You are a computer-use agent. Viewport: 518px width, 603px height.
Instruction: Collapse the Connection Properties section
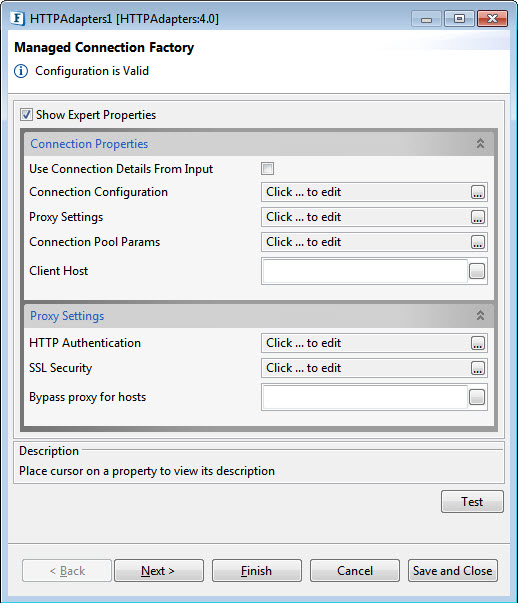tap(480, 143)
